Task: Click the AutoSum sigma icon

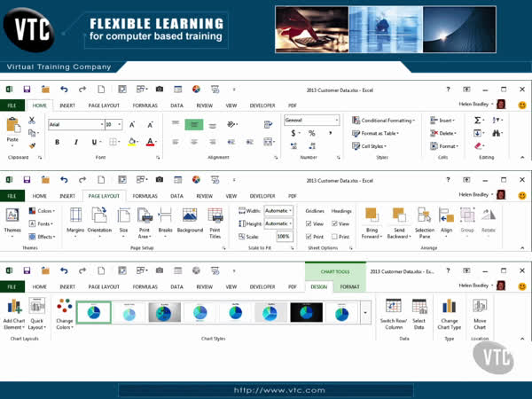Action: (477, 120)
